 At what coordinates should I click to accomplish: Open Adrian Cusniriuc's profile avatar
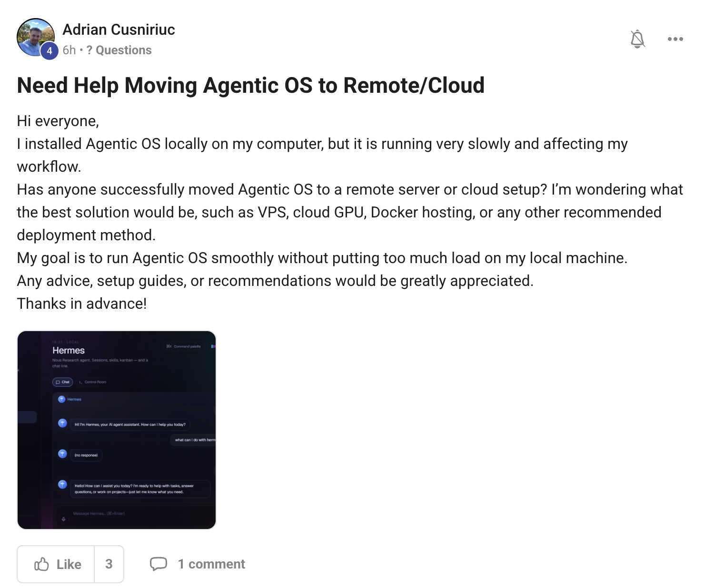coord(36,37)
